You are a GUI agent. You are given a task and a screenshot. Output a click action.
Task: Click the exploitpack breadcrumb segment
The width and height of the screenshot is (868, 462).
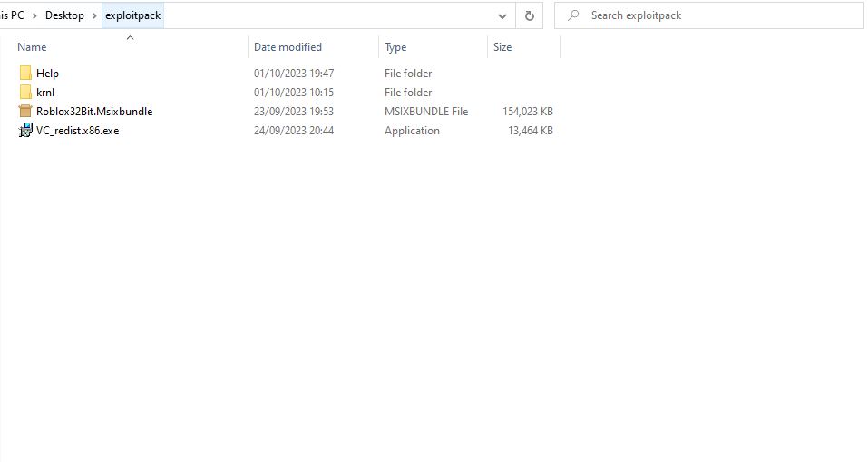132,15
